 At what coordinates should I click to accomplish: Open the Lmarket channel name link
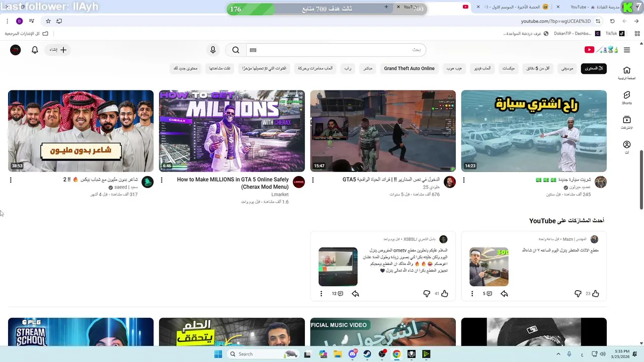pos(280,195)
